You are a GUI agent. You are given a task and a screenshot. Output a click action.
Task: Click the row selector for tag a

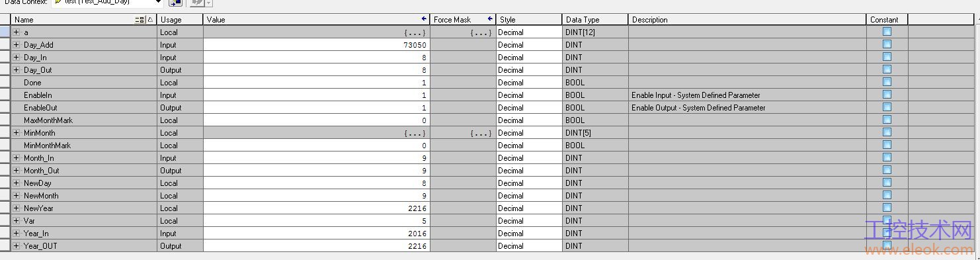click(x=5, y=32)
